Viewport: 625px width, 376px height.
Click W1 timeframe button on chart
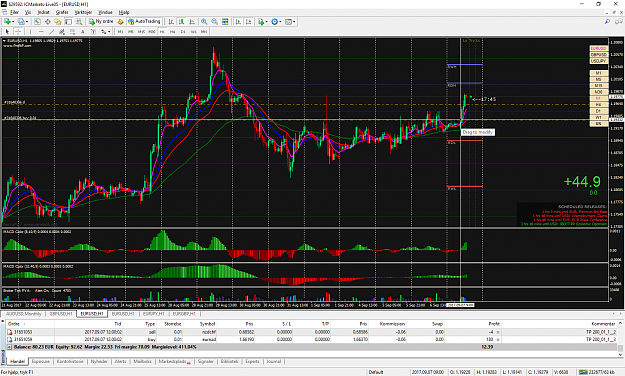point(599,117)
